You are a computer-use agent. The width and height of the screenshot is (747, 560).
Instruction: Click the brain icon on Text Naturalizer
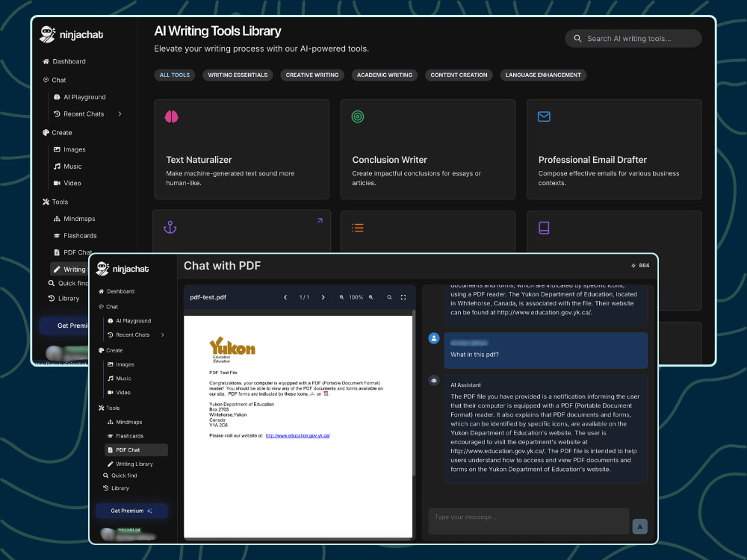[172, 116]
